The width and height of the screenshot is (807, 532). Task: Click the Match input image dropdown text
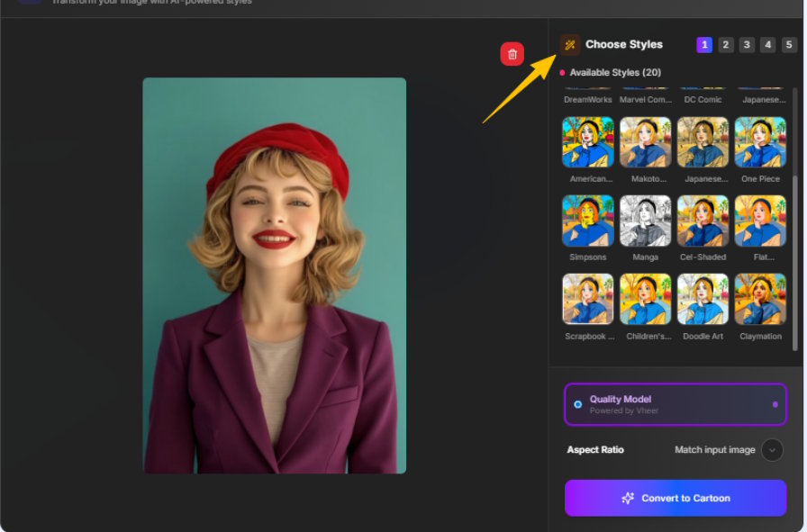714,450
